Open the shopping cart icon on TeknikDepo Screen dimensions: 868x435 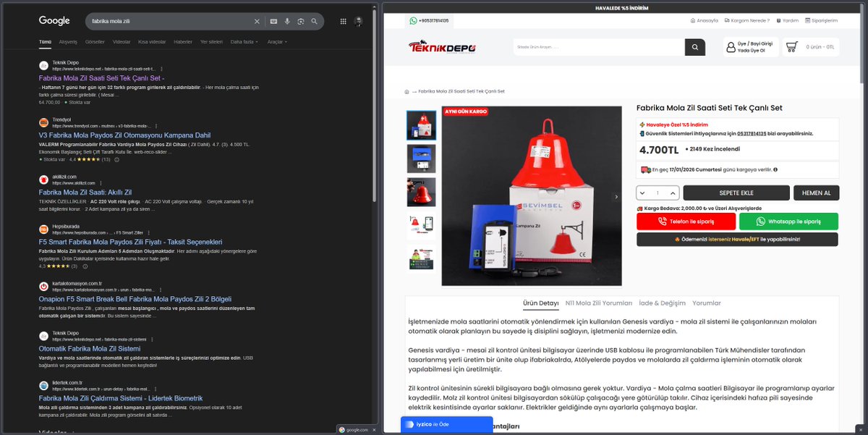point(791,47)
